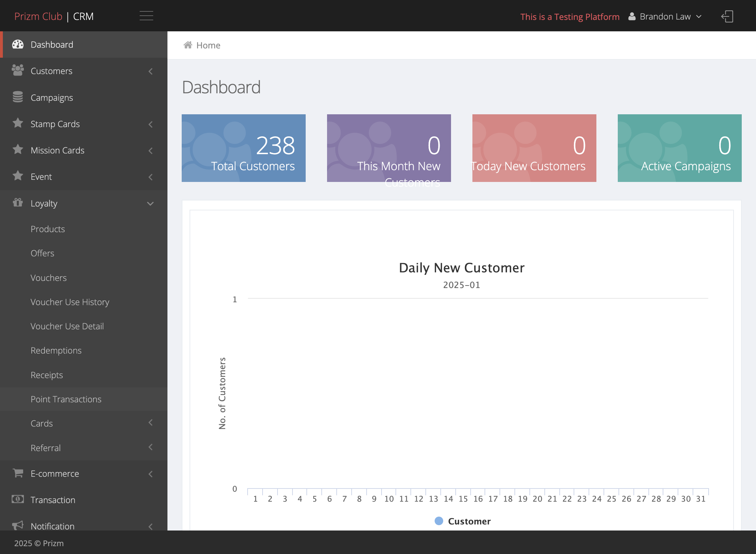Click the 2025-01 chart subtitle
756x554 pixels.
tap(462, 285)
